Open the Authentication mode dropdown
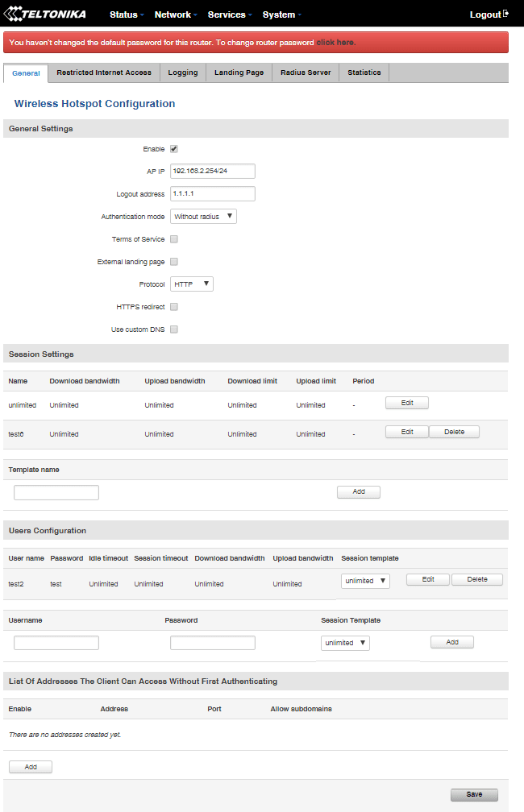Screen dimensions: 524x812 (x=203, y=217)
